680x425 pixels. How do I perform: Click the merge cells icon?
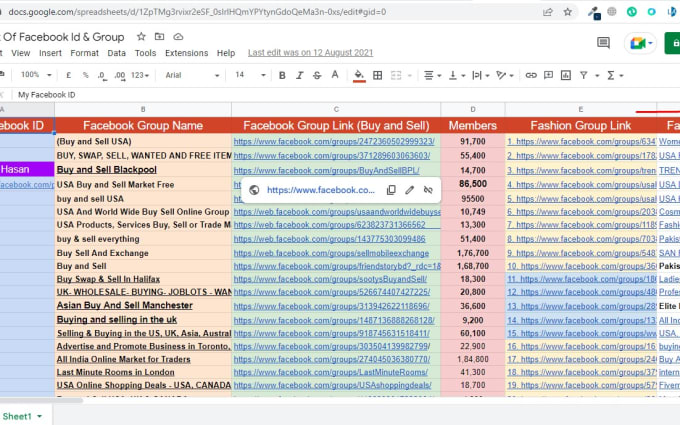[396, 75]
